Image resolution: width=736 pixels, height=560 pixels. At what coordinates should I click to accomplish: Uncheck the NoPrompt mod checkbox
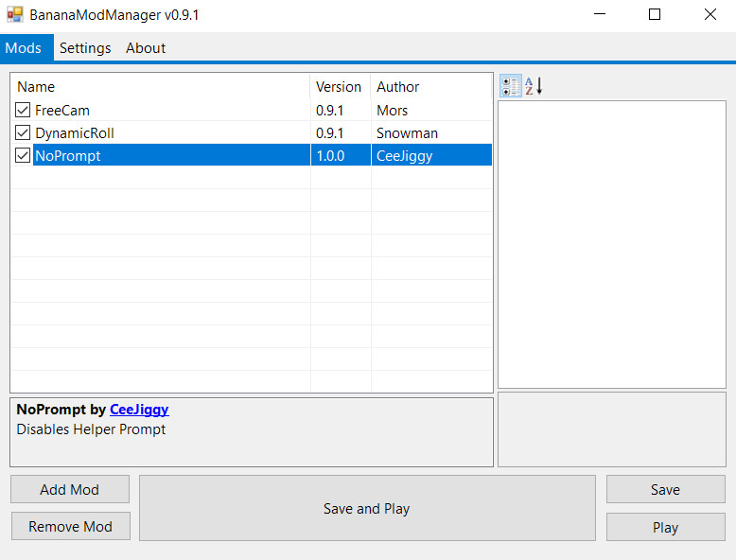coord(23,155)
